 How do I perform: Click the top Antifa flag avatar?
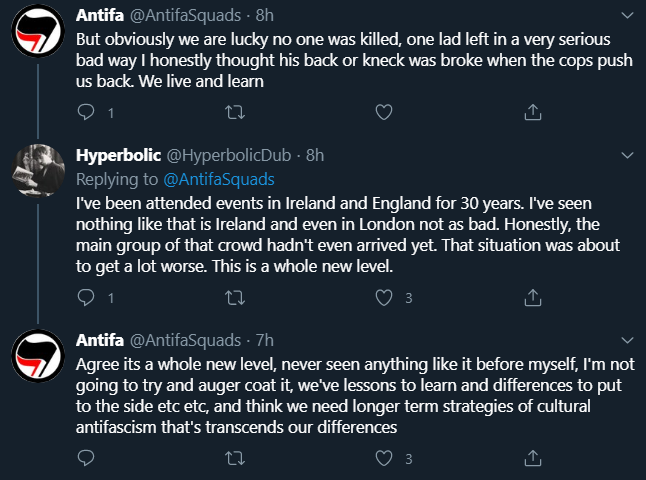pos(39,34)
